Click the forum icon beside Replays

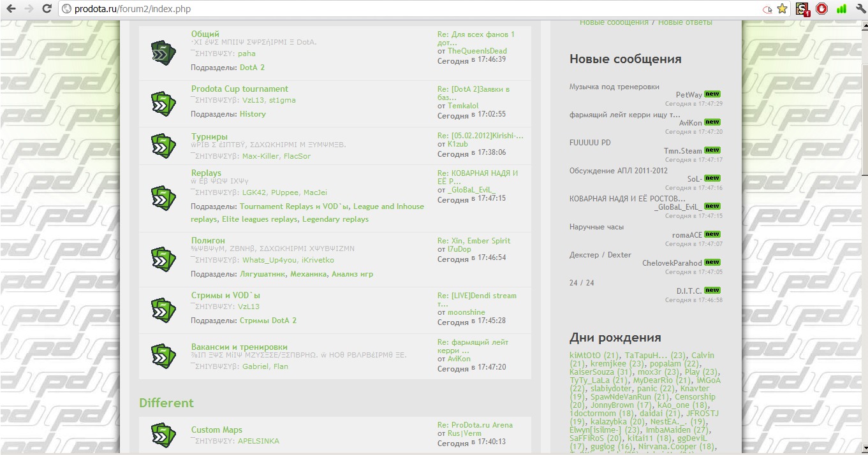coord(163,197)
